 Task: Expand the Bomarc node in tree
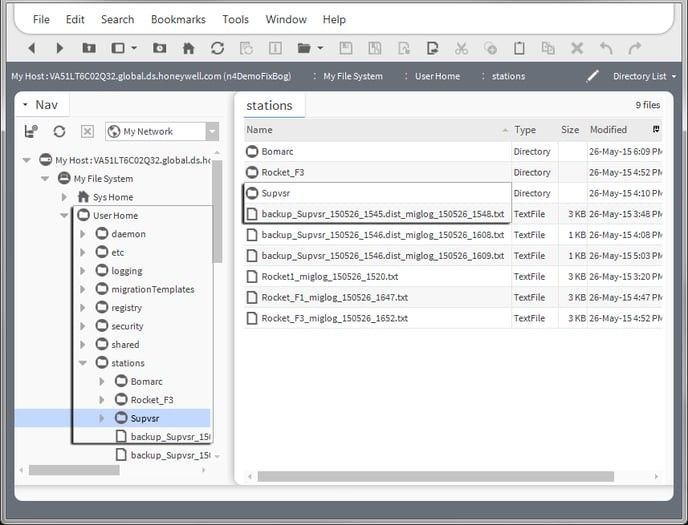click(x=102, y=382)
